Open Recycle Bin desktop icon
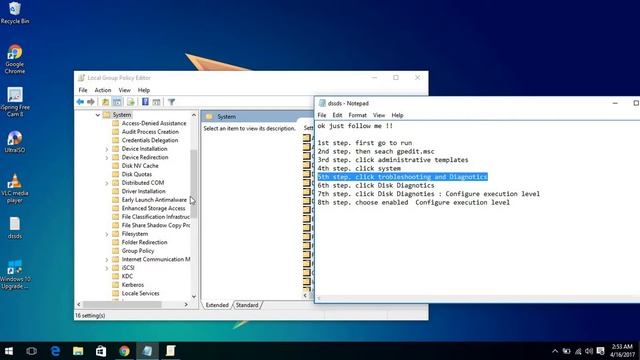Image resolution: width=640 pixels, height=360 pixels. pyautogui.click(x=15, y=13)
